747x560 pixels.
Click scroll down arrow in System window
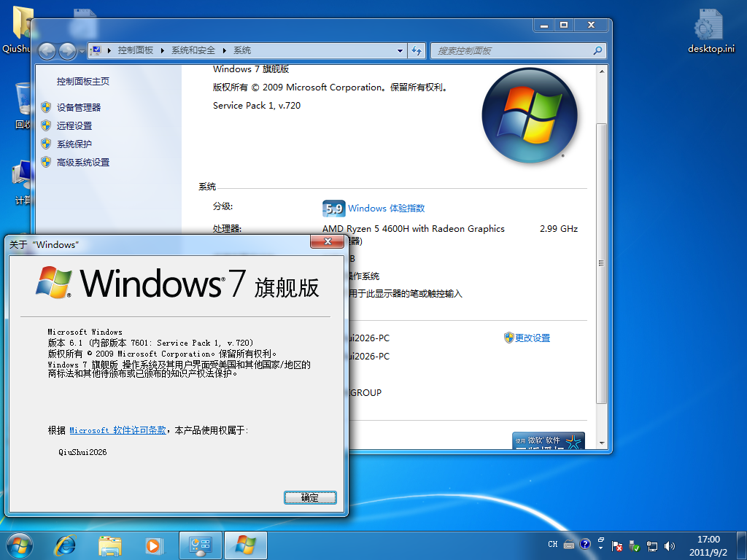point(602,443)
